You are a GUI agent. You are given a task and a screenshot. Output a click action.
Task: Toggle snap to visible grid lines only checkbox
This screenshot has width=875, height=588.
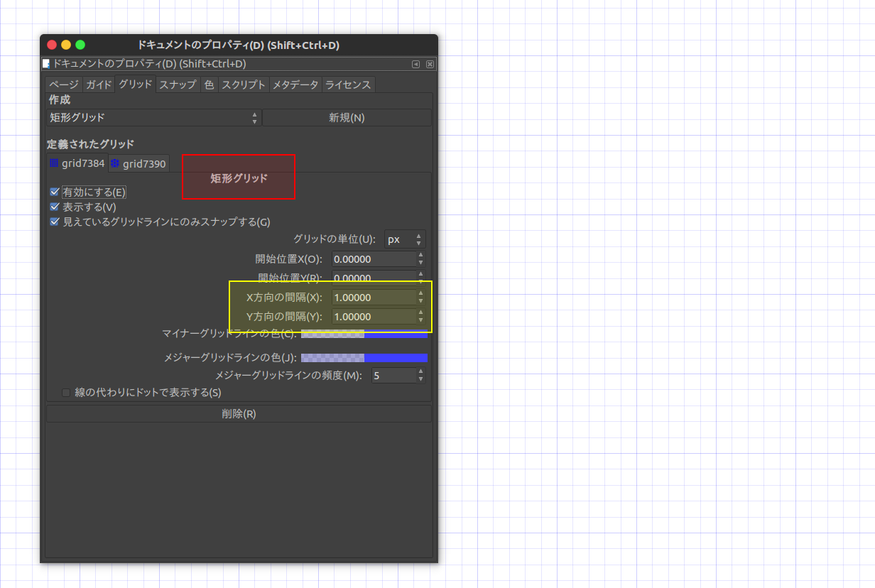[x=55, y=222]
